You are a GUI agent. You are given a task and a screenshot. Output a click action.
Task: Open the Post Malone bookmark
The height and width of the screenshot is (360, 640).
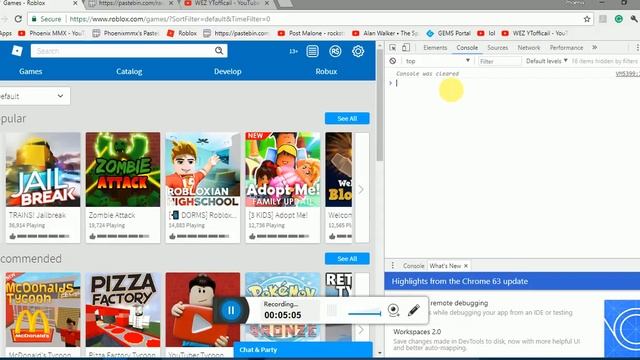click(x=311, y=33)
